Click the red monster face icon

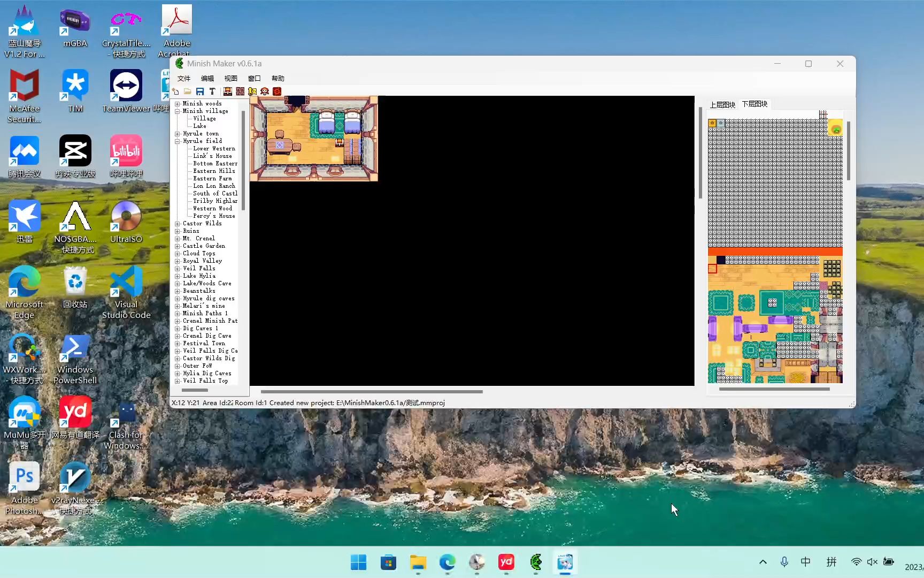[265, 92]
